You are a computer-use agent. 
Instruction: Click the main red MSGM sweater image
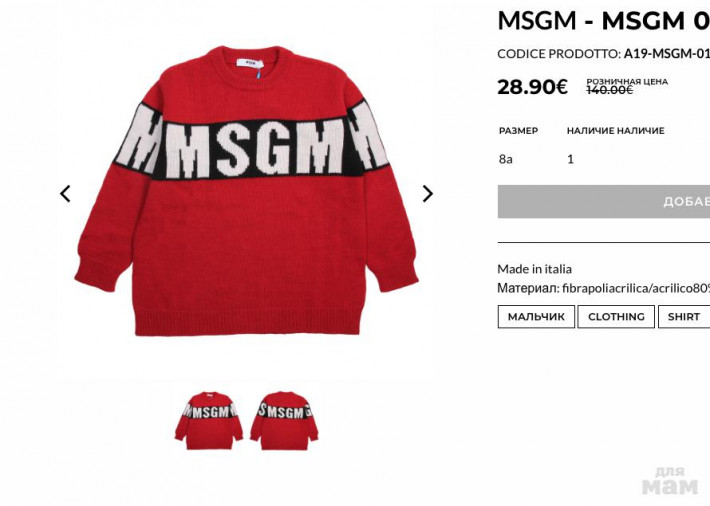pyautogui.click(x=246, y=191)
